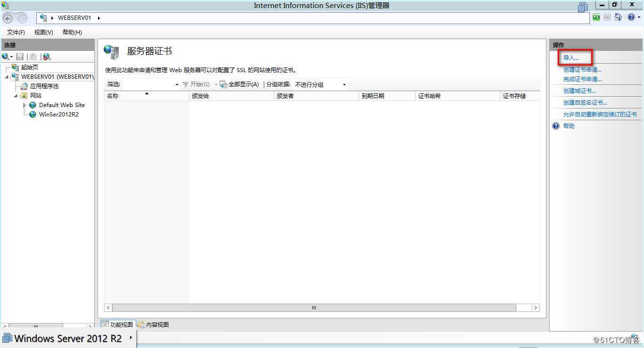Click the server icon in address bar
This screenshot has height=348, width=644.
pyautogui.click(x=44, y=18)
